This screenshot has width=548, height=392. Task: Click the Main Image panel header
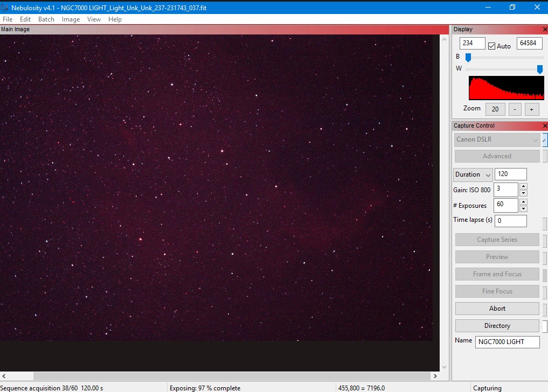coord(224,30)
